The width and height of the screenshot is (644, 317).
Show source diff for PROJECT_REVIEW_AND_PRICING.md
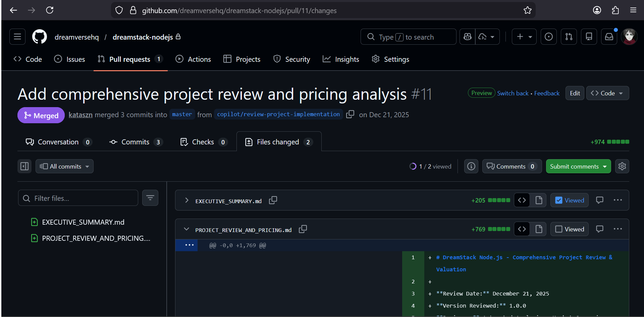[522, 229]
